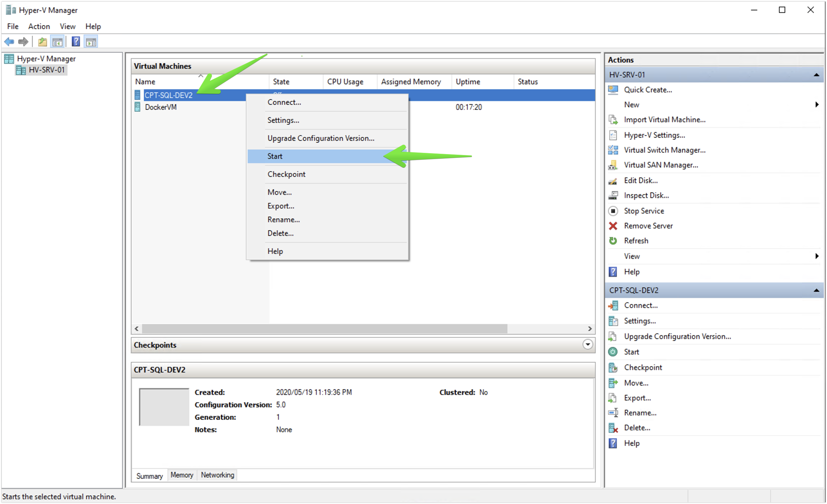The width and height of the screenshot is (827, 504).
Task: Choose Export... from the context menu
Action: point(327,206)
